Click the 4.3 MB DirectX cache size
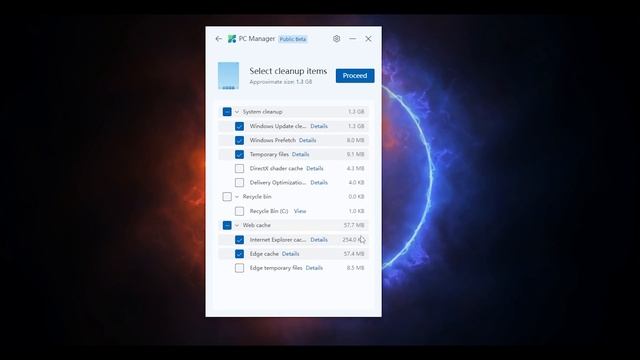Viewport: 640px width, 360px height. (x=355, y=168)
